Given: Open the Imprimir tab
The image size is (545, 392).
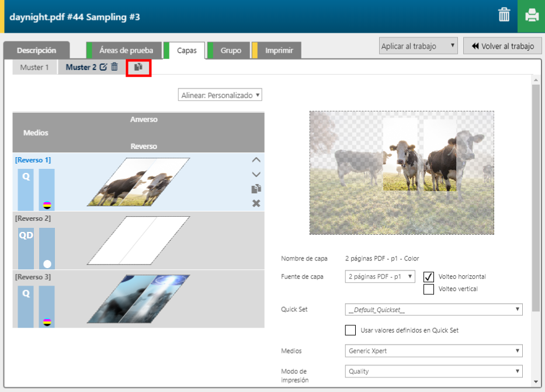Looking at the screenshot, I should point(279,51).
